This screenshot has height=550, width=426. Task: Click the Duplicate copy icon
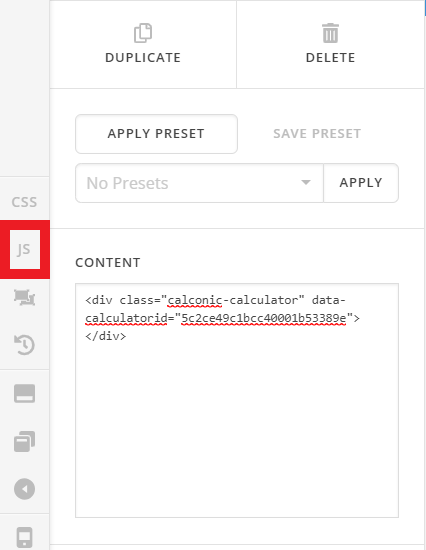pyautogui.click(x=143, y=33)
